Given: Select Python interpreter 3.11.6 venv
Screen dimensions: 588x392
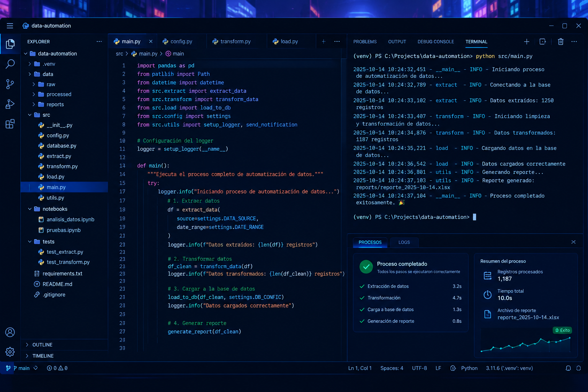Looking at the screenshot, I should point(510,368).
